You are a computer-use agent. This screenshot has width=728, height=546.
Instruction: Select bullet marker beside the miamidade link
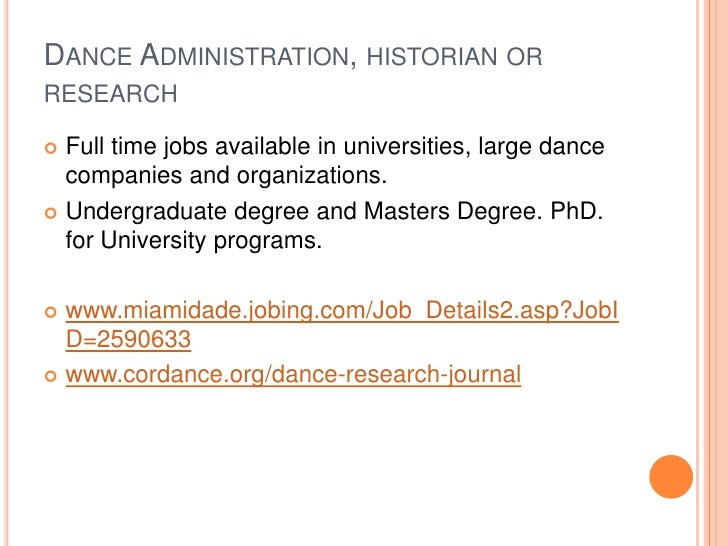click(51, 312)
